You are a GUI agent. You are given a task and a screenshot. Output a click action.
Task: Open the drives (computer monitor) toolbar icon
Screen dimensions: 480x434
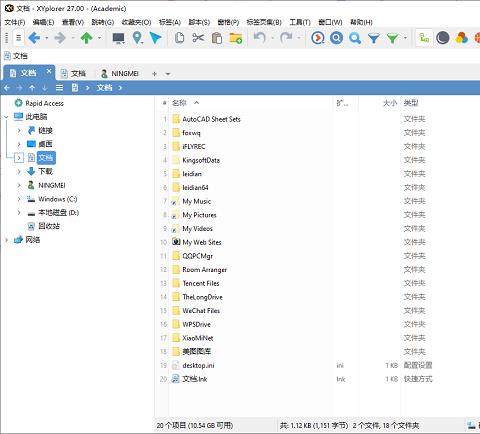click(x=118, y=38)
